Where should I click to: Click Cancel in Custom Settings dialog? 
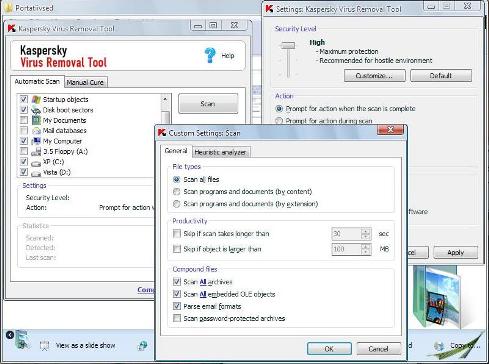pyautogui.click(x=378, y=349)
